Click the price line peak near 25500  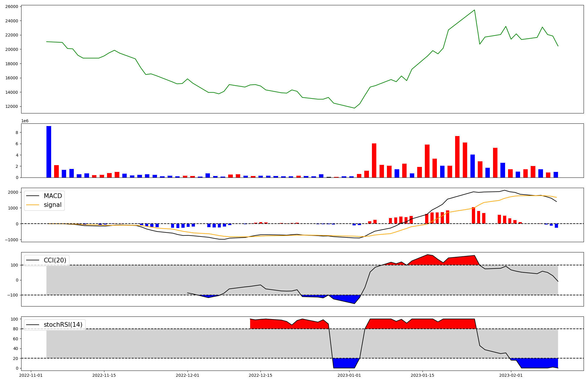pos(474,10)
